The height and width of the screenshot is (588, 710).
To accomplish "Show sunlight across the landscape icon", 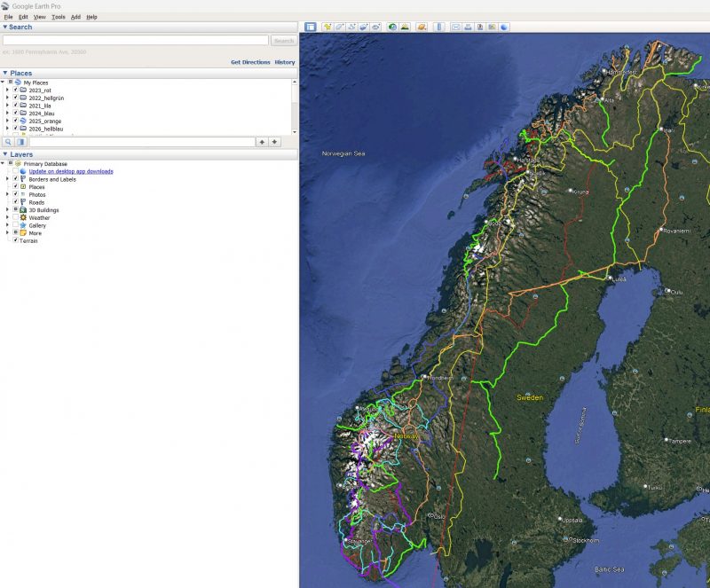I will (x=405, y=27).
